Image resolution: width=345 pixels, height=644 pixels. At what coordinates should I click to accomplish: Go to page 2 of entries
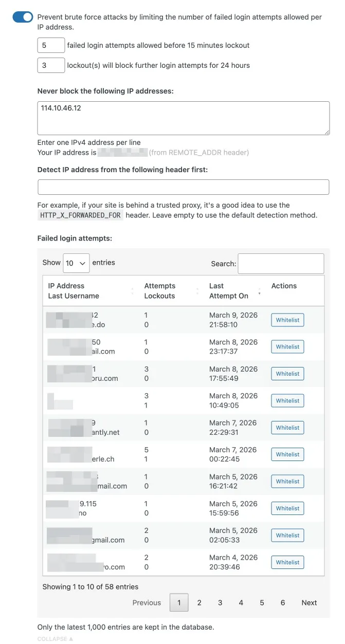tap(199, 602)
